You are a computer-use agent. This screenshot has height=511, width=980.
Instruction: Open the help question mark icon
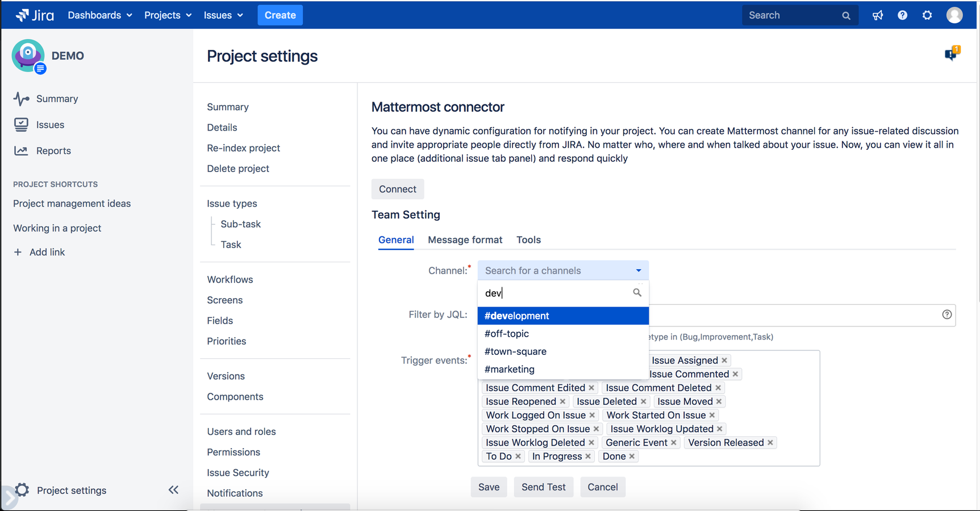tap(902, 15)
